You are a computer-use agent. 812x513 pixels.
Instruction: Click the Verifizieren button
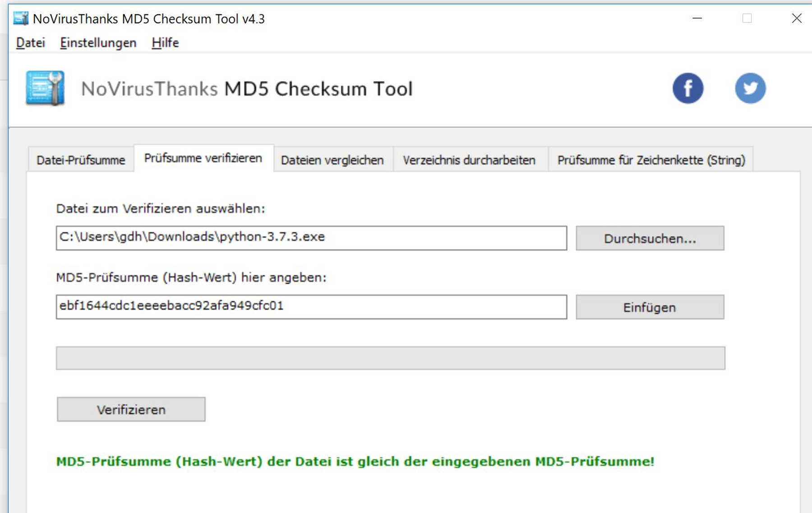pos(131,410)
